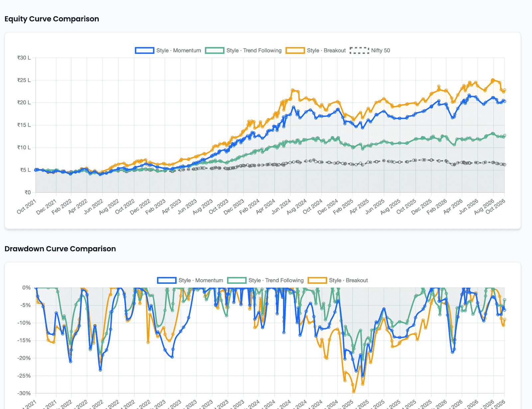Click the Feb 2025 x-axis label on equity chart
The image size is (532, 409).
pyautogui.click(x=343, y=206)
